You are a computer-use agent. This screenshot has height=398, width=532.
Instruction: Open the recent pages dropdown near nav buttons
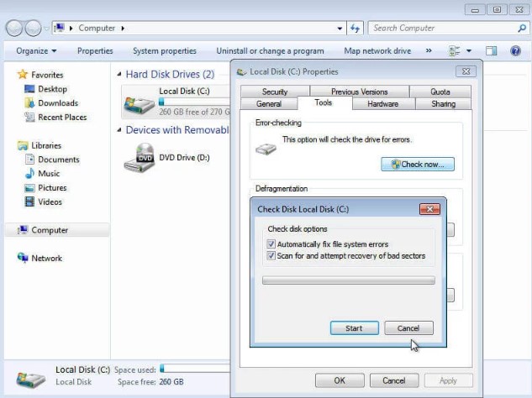46,29
